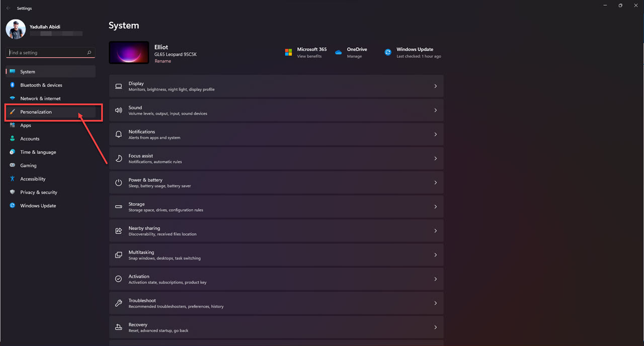Image resolution: width=644 pixels, height=346 pixels.
Task: Go to Time & language section
Action: tap(38, 152)
